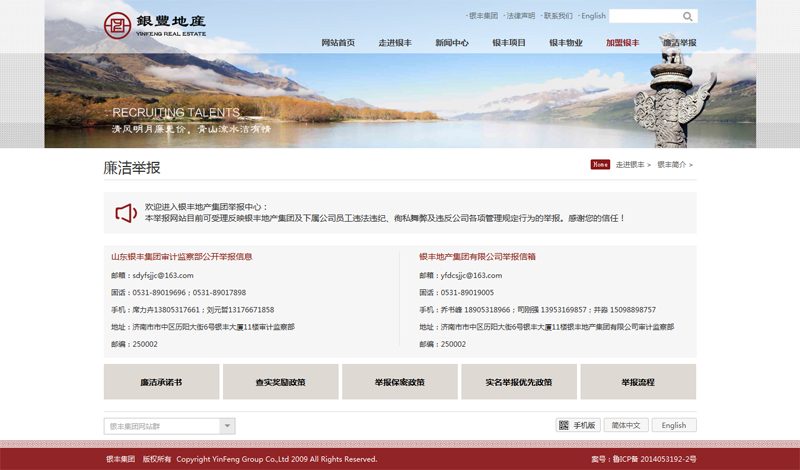Open the 网站首页 navigation item

[338, 43]
